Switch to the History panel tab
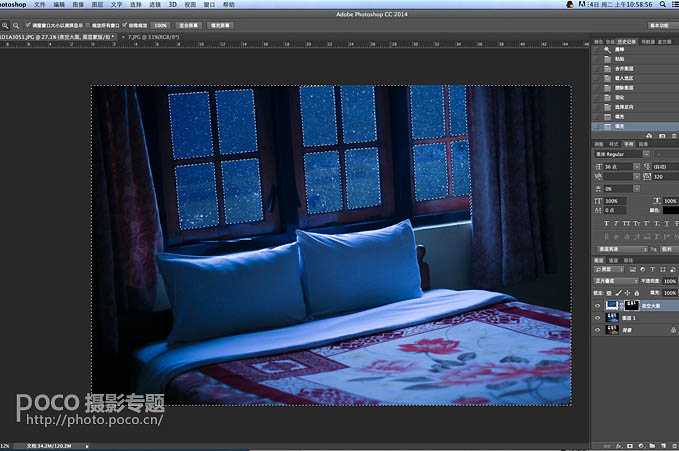 (x=626, y=42)
